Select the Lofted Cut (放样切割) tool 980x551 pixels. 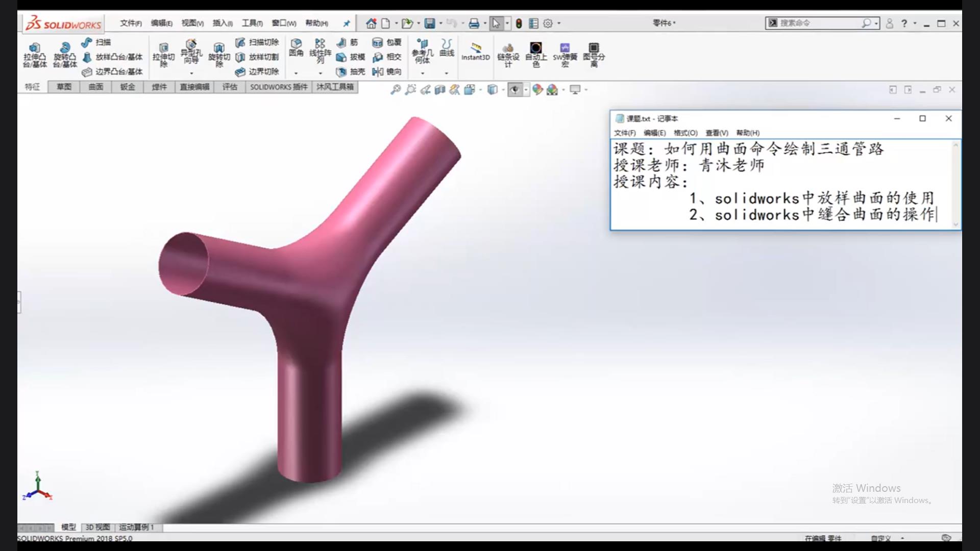click(257, 57)
